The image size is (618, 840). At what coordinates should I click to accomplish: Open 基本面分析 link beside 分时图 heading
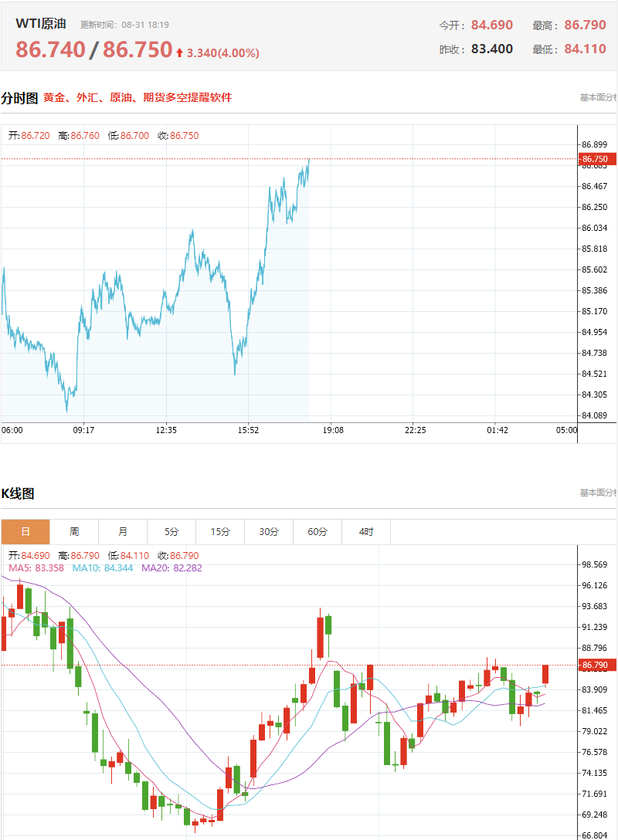[598, 97]
